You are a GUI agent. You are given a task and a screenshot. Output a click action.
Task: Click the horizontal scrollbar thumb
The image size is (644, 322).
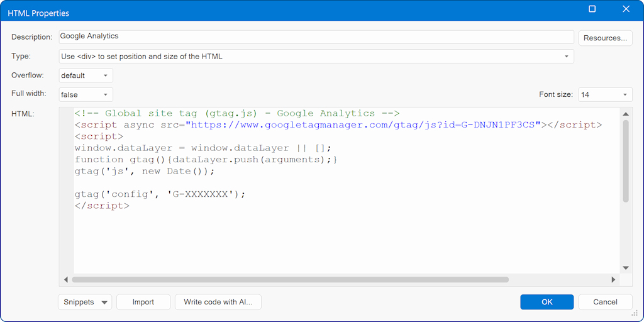coord(291,280)
